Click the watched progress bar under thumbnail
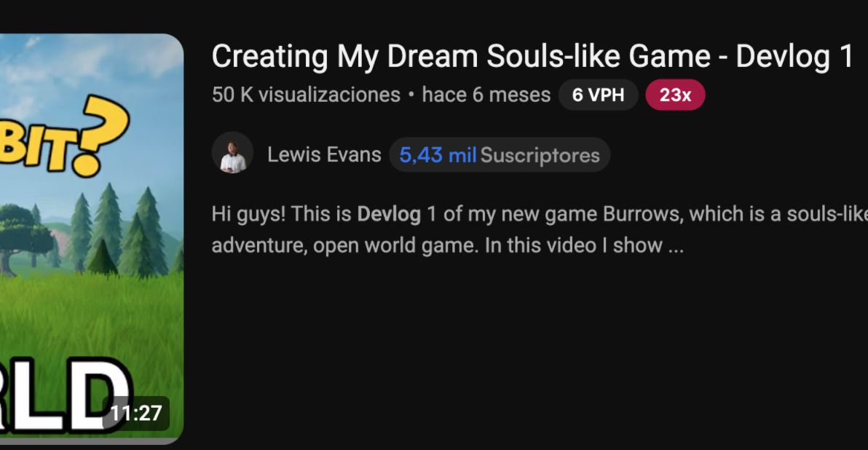Screen dimensions: 868x450 coord(91,441)
